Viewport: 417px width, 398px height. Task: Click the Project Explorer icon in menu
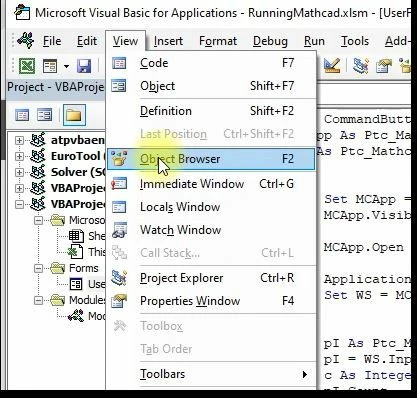pos(119,278)
